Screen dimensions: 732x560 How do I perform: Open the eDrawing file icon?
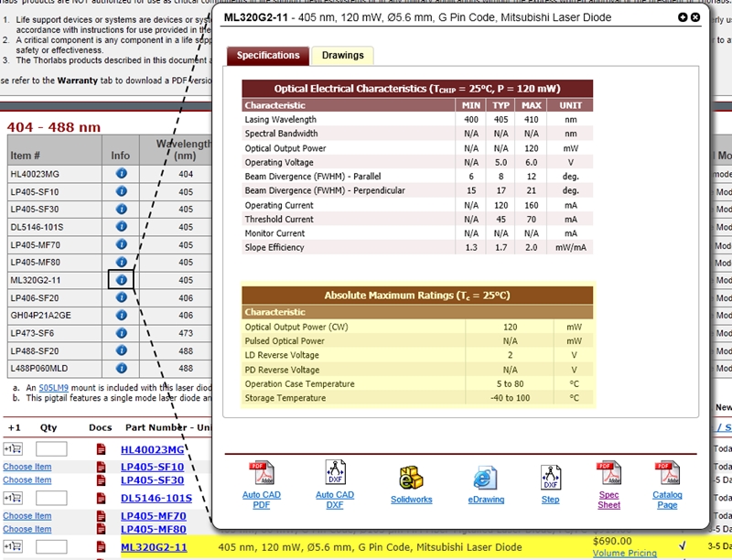[485, 478]
